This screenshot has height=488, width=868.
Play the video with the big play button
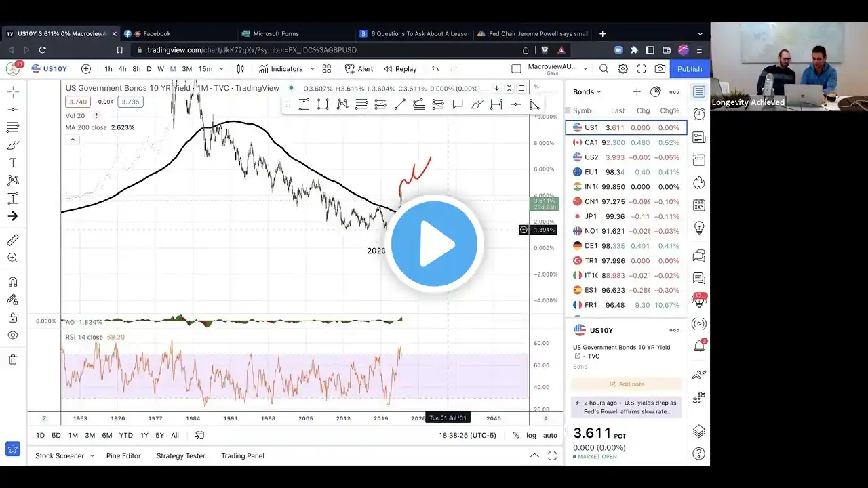click(434, 244)
